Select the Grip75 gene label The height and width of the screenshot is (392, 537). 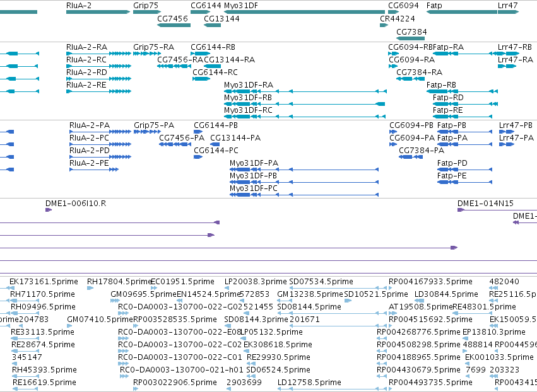pos(146,6)
